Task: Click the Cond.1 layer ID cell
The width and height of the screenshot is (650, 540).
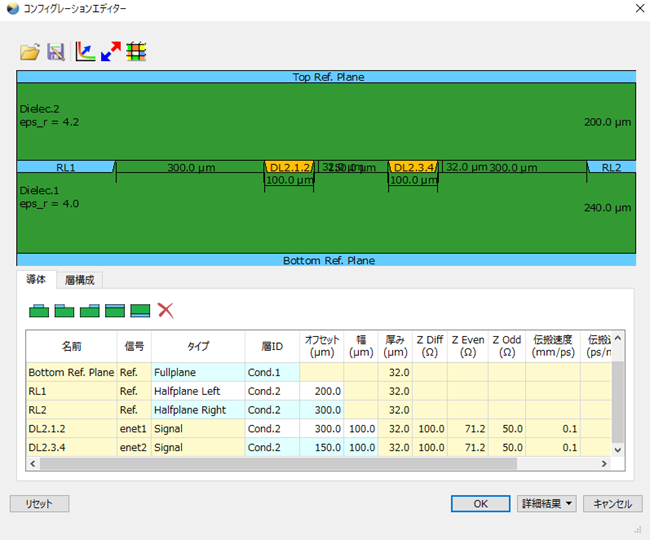Action: pyautogui.click(x=272, y=372)
